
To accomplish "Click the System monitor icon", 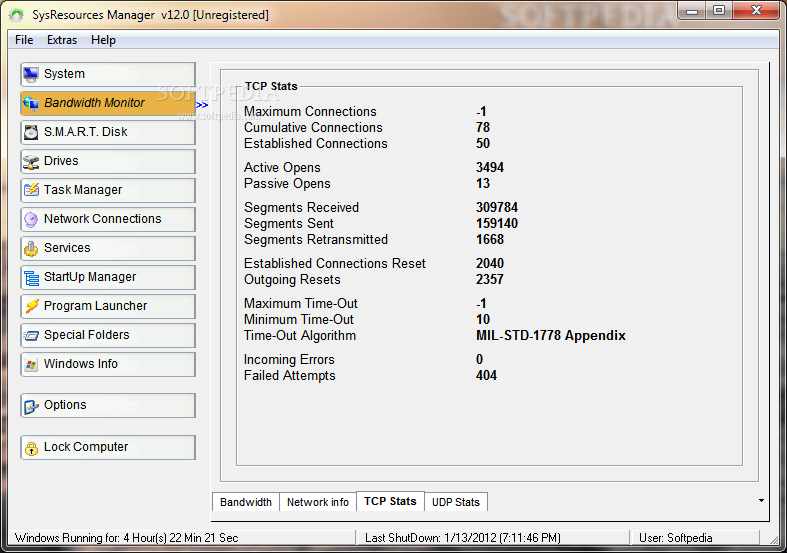I will [x=31, y=74].
